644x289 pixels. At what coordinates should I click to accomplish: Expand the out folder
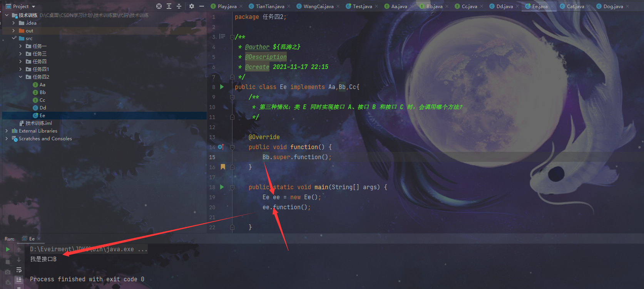(x=14, y=30)
